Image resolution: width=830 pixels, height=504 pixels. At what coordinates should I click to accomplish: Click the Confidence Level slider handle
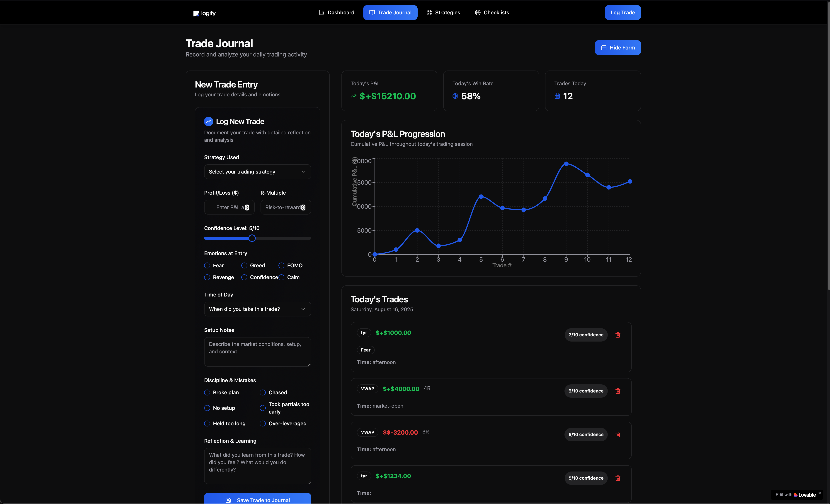click(252, 238)
